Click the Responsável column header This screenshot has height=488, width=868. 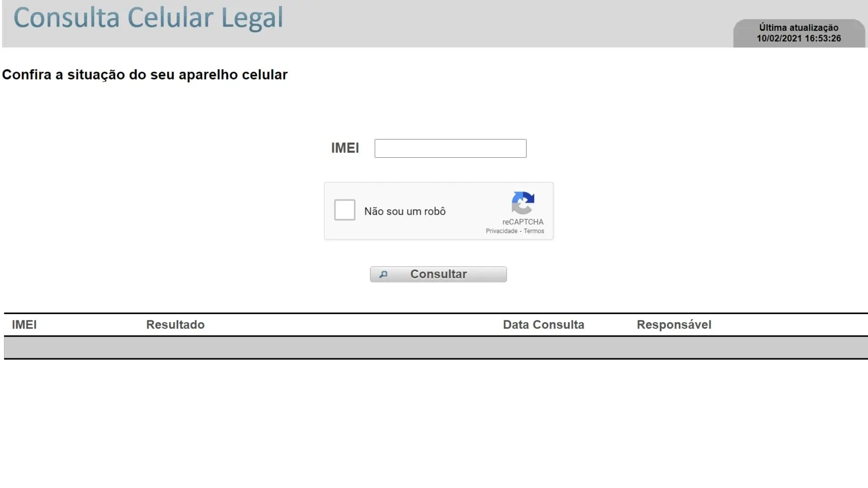(674, 325)
